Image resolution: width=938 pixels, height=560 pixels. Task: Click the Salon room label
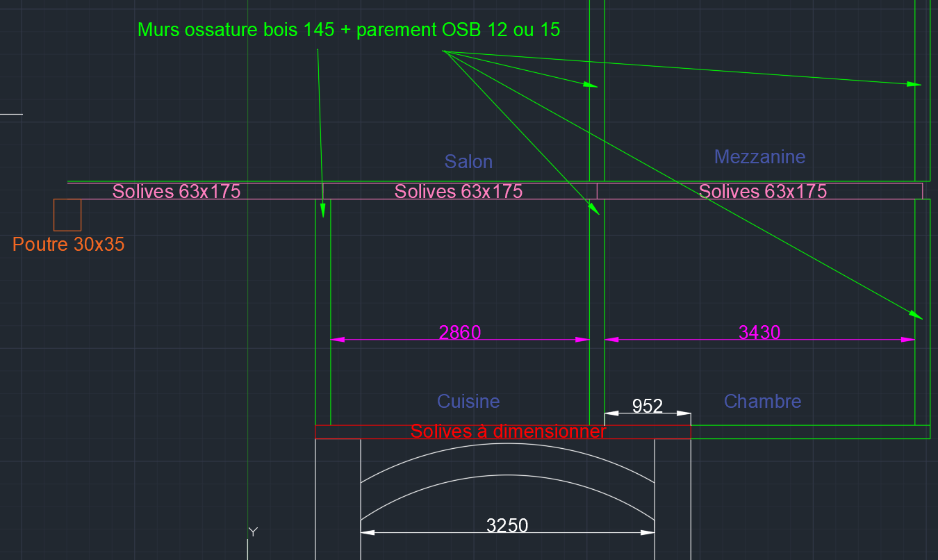coord(468,162)
